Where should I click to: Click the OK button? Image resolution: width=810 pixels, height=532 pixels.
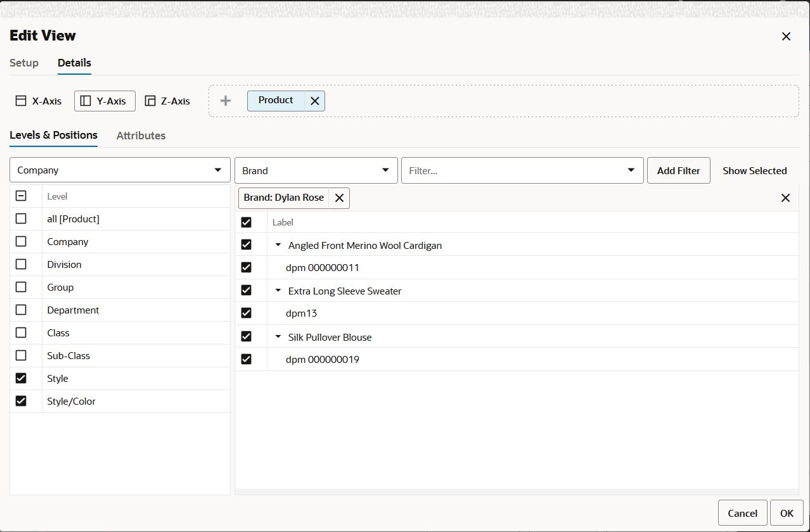click(786, 513)
